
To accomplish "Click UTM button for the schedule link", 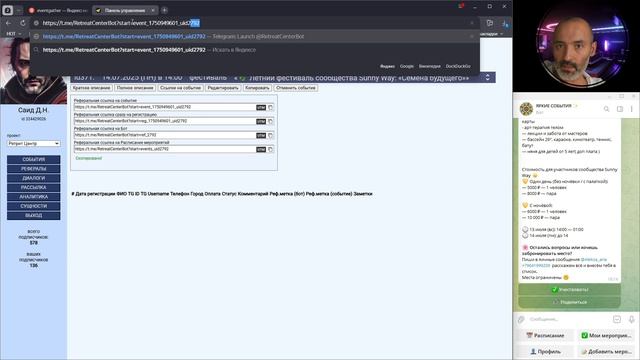I will pos(261,149).
